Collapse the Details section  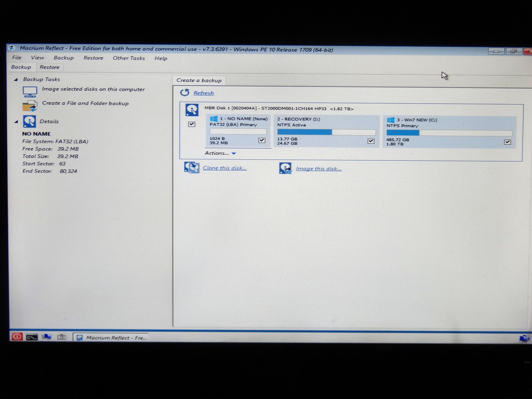tap(16, 122)
